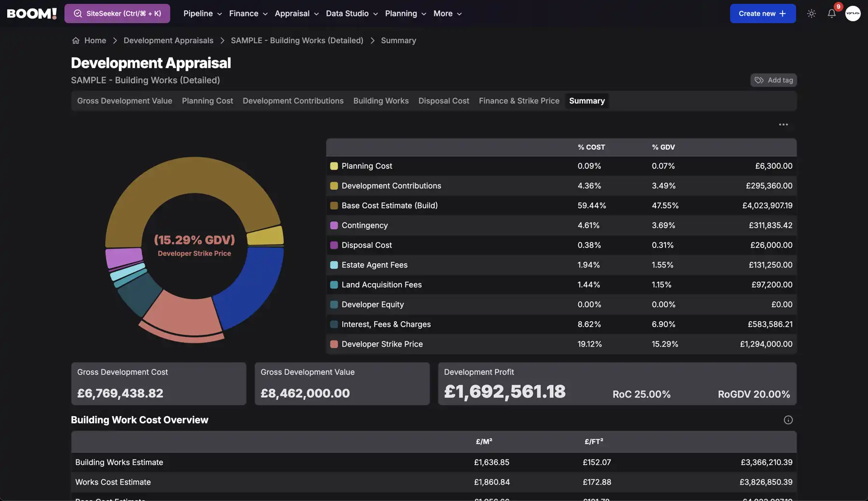
Task: Click the £/M² column header
Action: (484, 441)
